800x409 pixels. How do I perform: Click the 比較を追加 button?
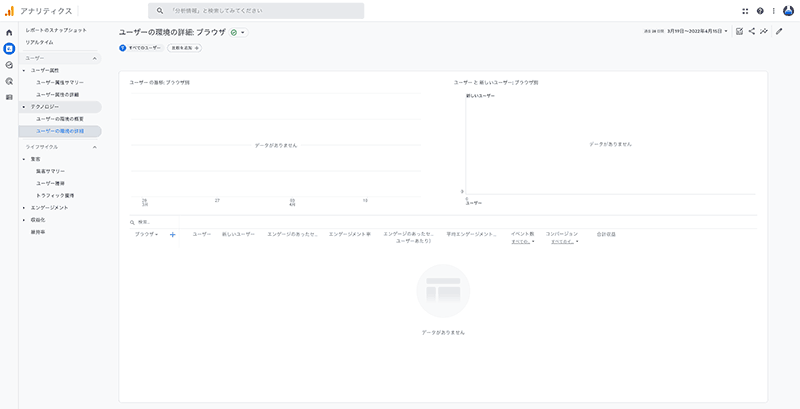(x=184, y=47)
